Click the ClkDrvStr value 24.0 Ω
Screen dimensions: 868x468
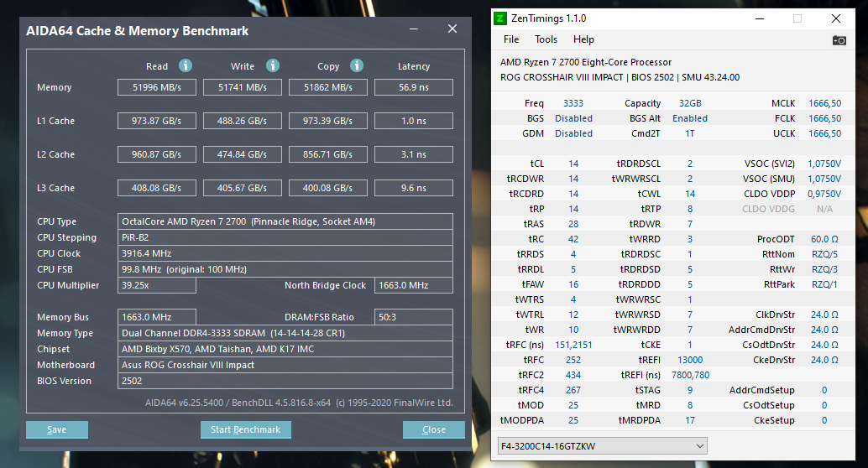(824, 315)
